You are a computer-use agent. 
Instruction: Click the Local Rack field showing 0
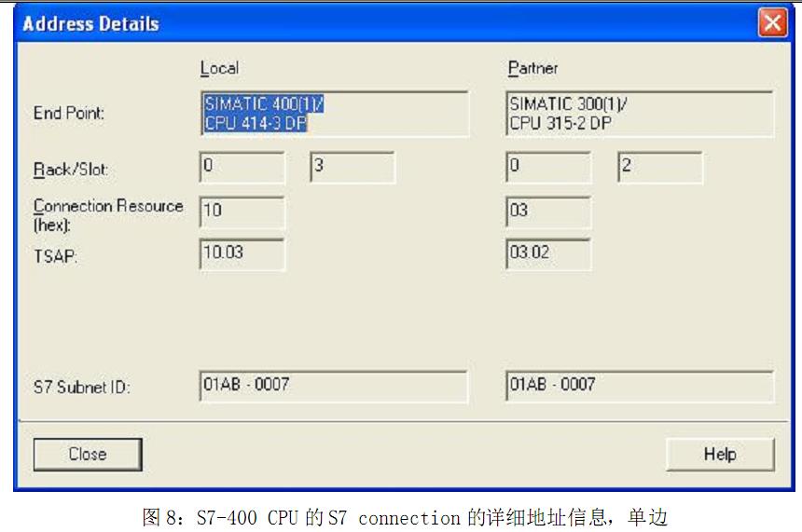(242, 167)
